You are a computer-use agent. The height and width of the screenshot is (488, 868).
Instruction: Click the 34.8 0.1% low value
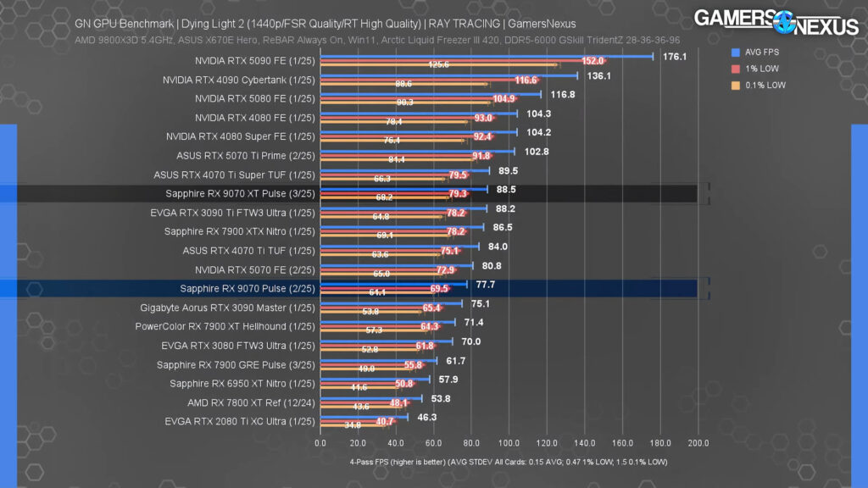pyautogui.click(x=353, y=425)
